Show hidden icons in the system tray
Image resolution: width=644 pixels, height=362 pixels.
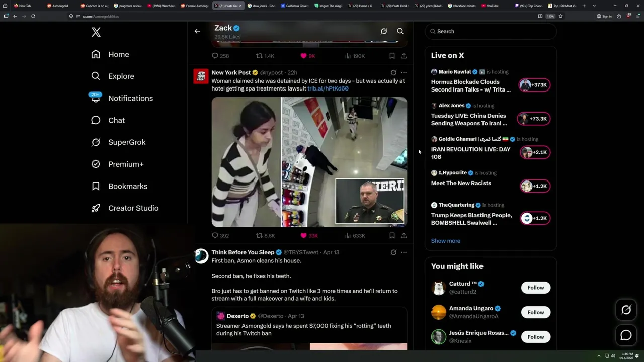pyautogui.click(x=599, y=356)
